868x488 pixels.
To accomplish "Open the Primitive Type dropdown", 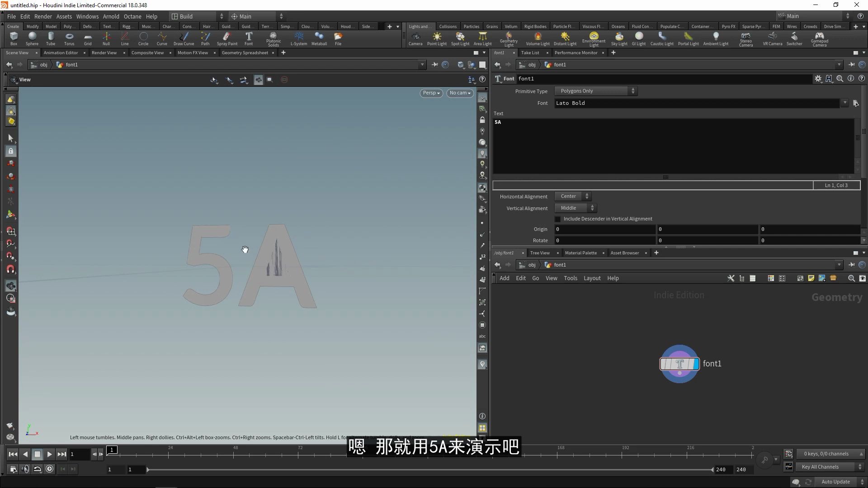I will tap(596, 90).
